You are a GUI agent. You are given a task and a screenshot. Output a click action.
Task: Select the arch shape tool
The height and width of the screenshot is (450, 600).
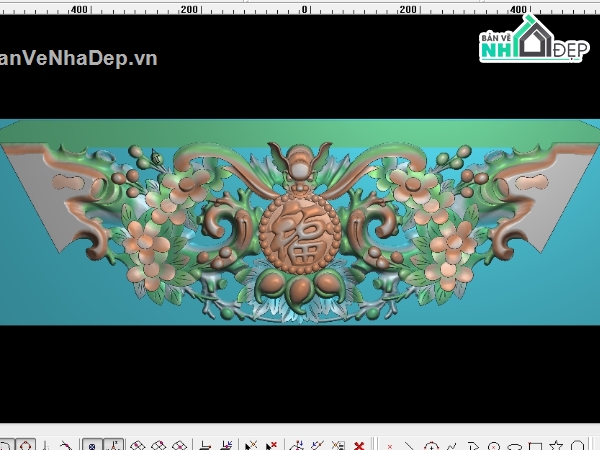pyautogui.click(x=577, y=445)
